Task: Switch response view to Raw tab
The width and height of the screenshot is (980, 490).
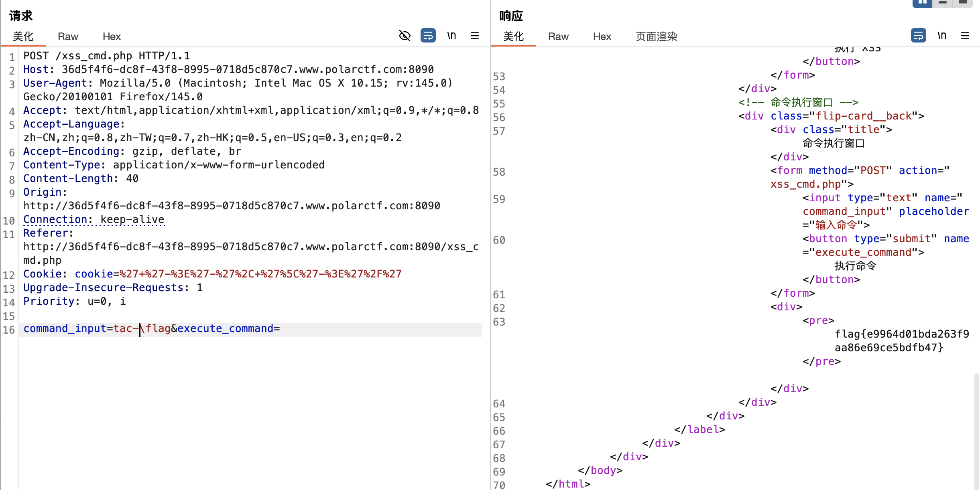Action: point(558,36)
